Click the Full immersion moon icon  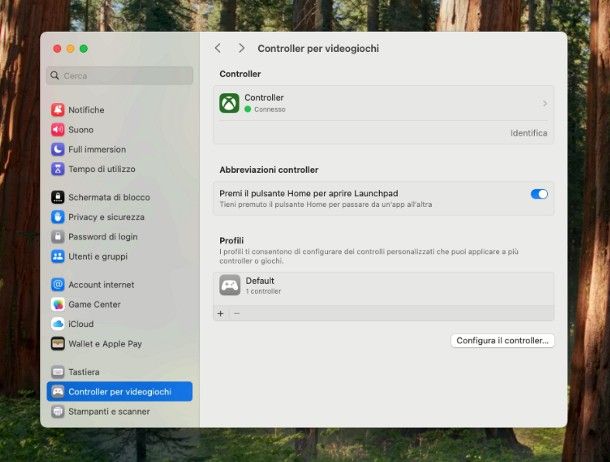[x=58, y=149]
